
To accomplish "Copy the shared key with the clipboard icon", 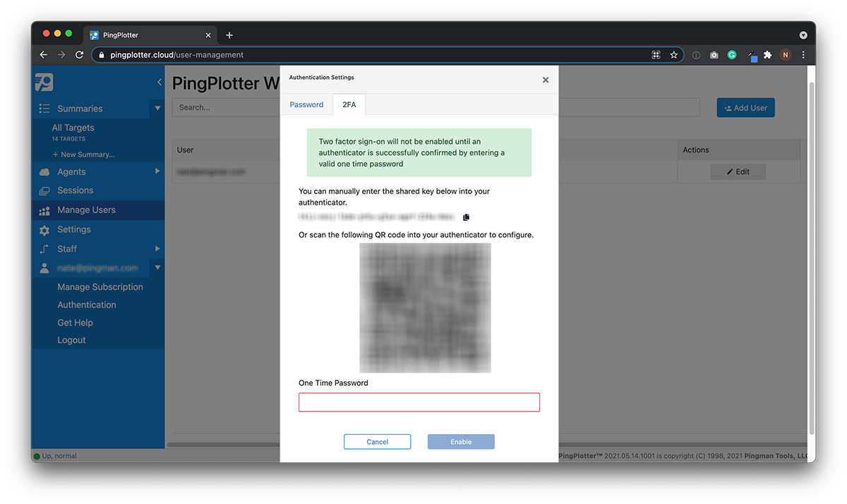I will tap(466, 217).
